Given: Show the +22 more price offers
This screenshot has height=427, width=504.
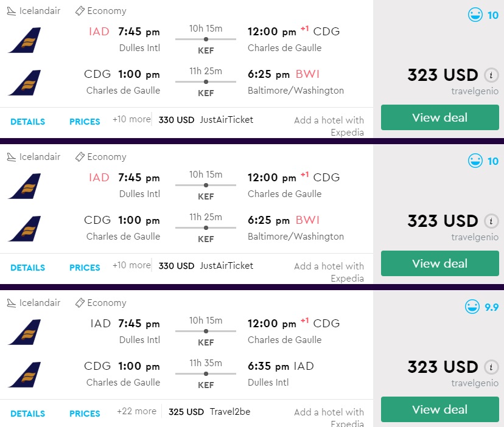Looking at the screenshot, I should click(x=136, y=412).
